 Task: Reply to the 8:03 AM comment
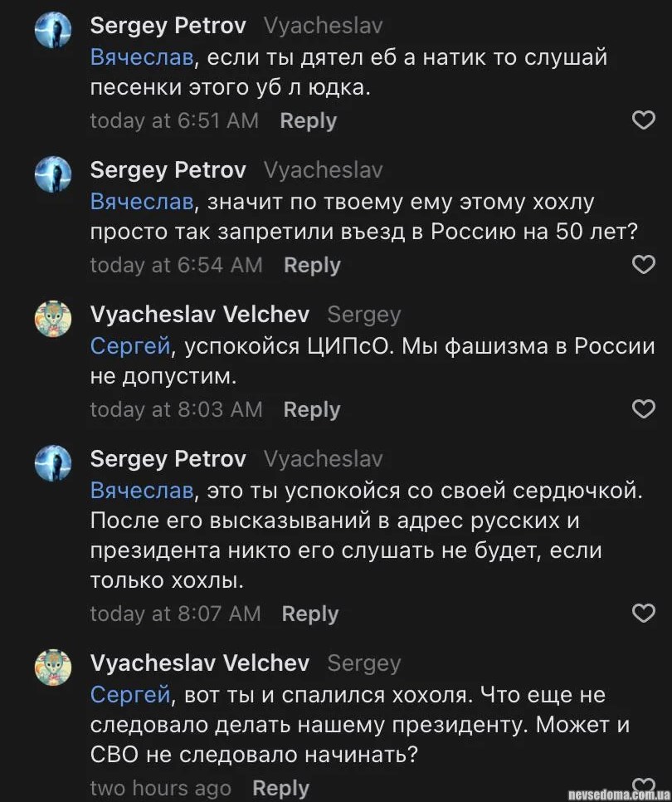[x=312, y=410]
